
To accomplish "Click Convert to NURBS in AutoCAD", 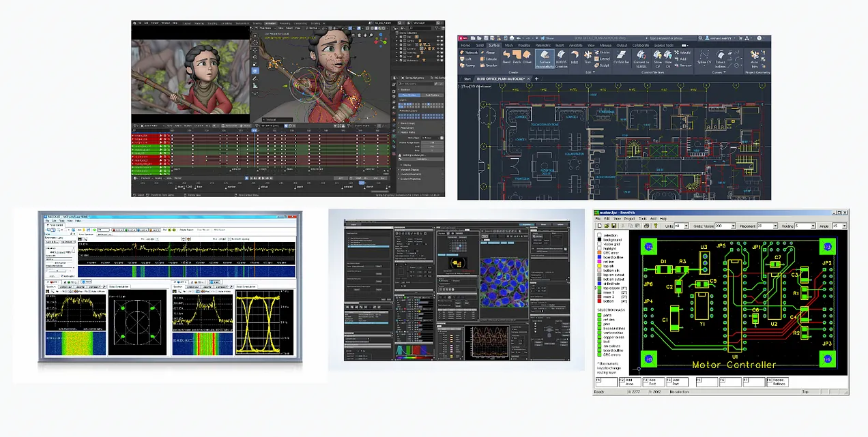I will [x=641, y=58].
